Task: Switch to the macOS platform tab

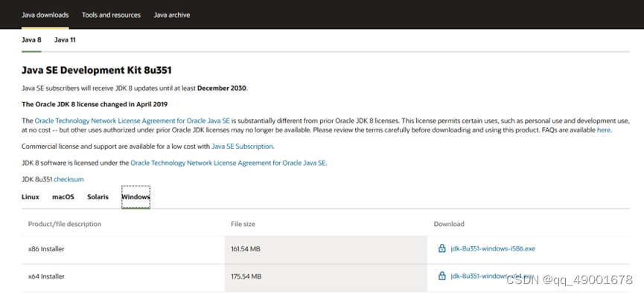Action: (x=63, y=197)
